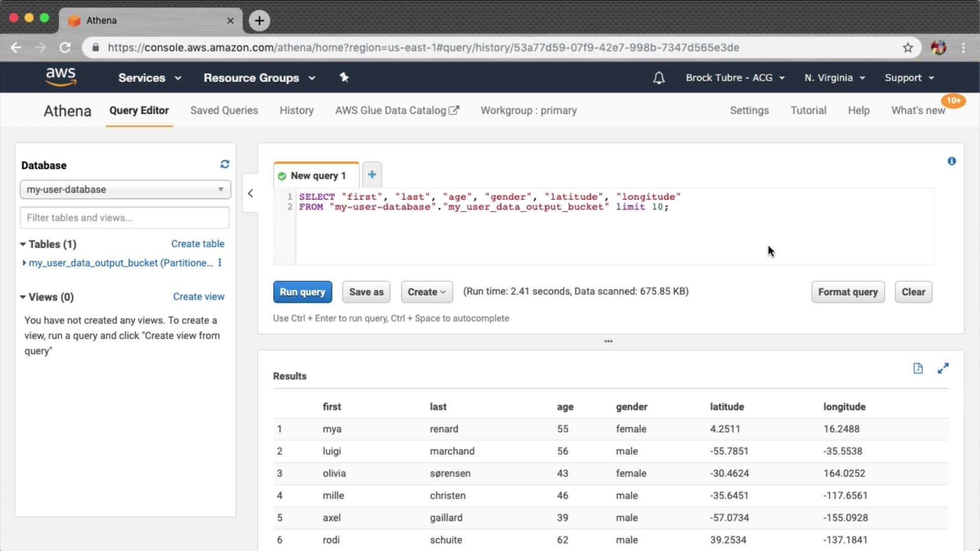Click the info icon in query panel
The width and height of the screenshot is (980, 551).
[951, 161]
